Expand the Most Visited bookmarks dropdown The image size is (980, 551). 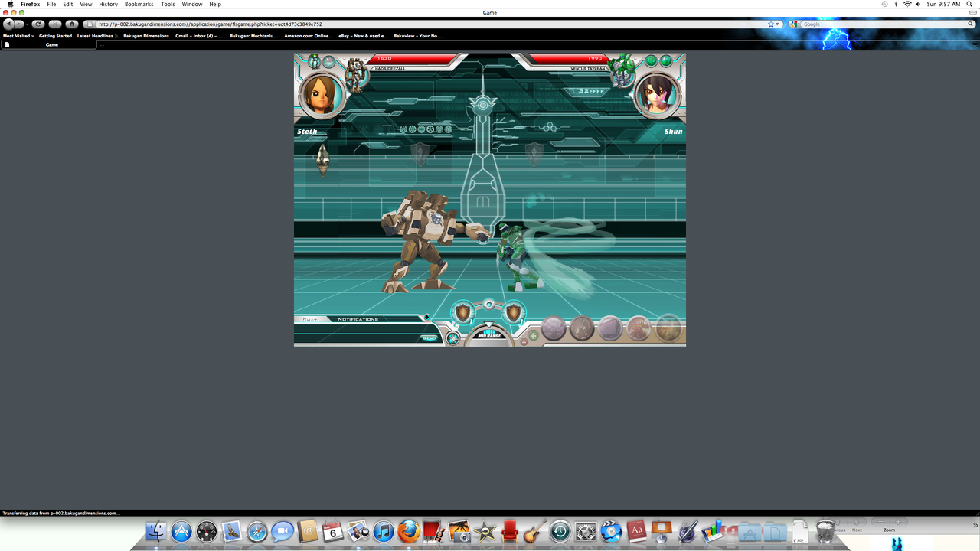18,36
